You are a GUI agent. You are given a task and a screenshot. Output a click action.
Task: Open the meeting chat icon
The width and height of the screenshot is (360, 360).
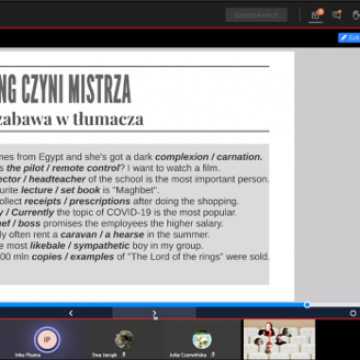[337, 15]
